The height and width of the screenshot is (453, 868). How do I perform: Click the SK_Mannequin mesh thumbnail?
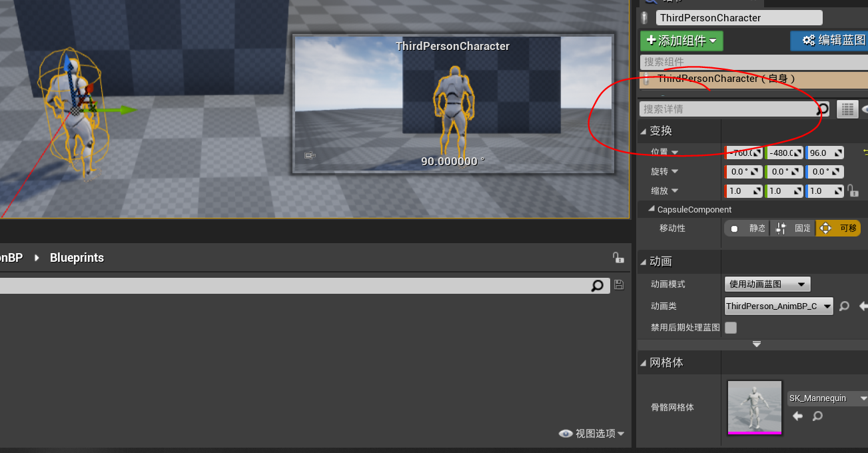click(x=755, y=407)
